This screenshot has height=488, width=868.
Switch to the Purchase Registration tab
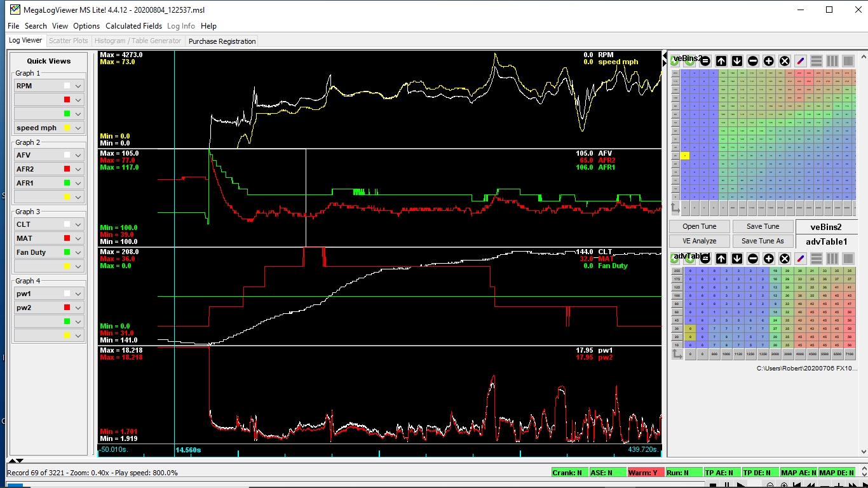[222, 41]
